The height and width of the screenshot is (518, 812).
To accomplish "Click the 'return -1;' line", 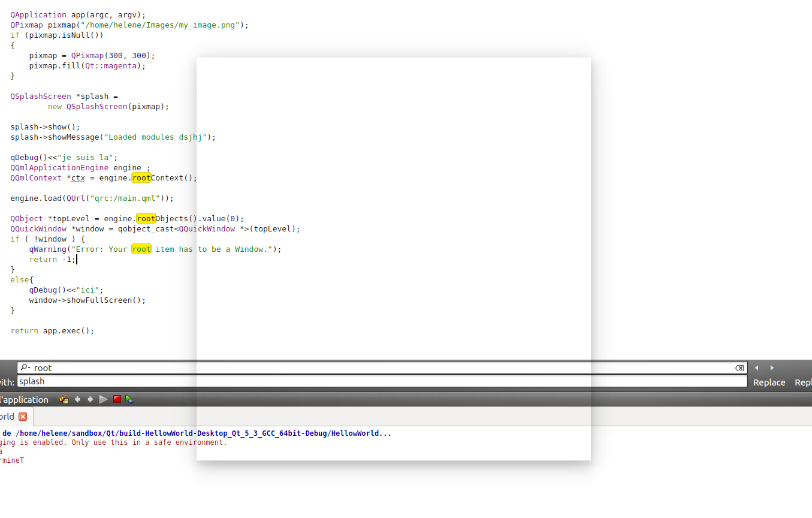I will pyautogui.click(x=52, y=259).
